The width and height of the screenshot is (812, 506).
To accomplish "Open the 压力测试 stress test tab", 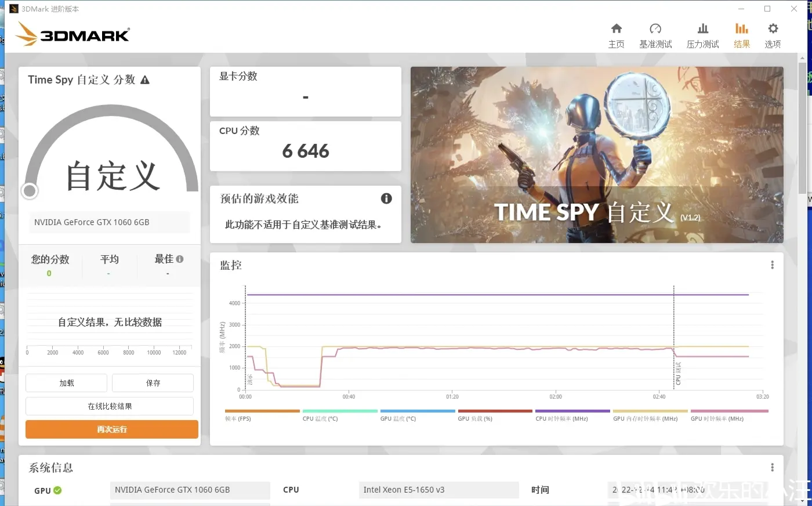I will click(702, 35).
